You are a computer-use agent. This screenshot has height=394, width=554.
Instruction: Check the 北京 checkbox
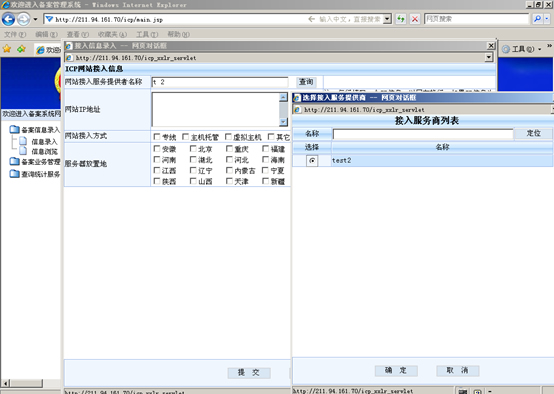click(x=193, y=149)
